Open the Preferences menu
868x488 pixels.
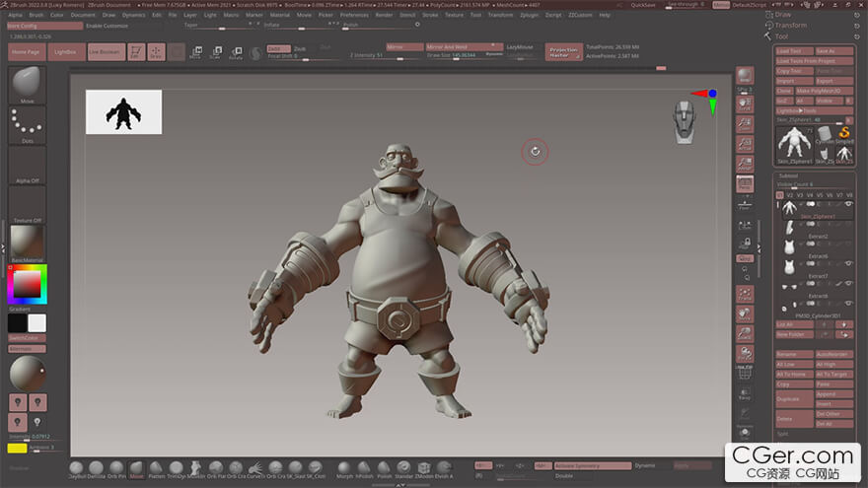tap(353, 15)
